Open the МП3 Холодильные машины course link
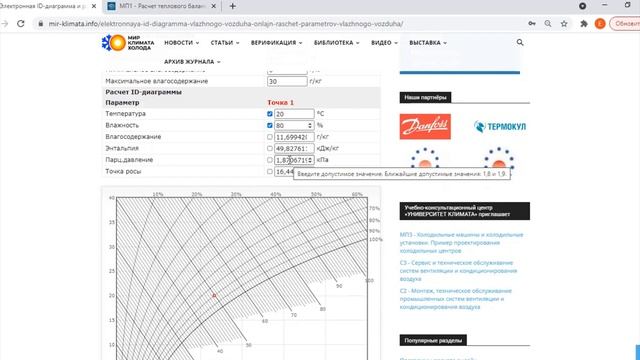Image resolution: width=640 pixels, height=360 pixels. pos(461,242)
